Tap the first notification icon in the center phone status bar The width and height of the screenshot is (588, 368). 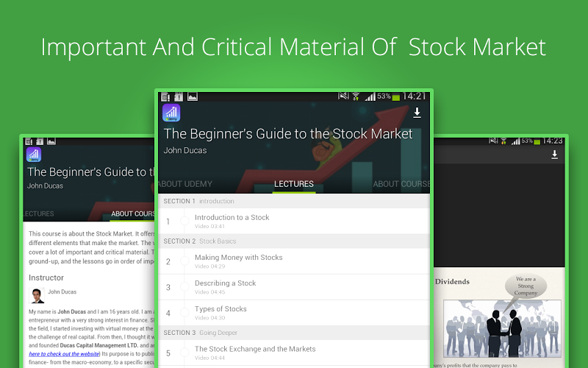pos(165,97)
